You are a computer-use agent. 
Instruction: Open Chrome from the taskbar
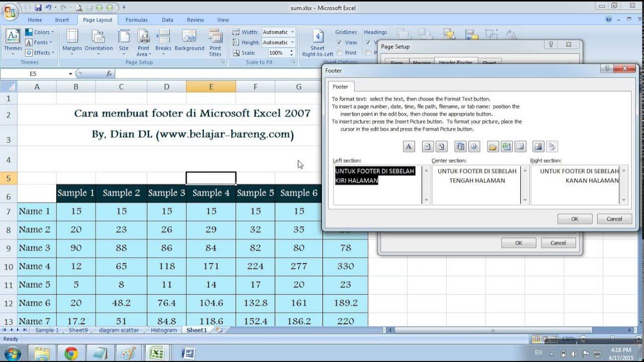71,353
